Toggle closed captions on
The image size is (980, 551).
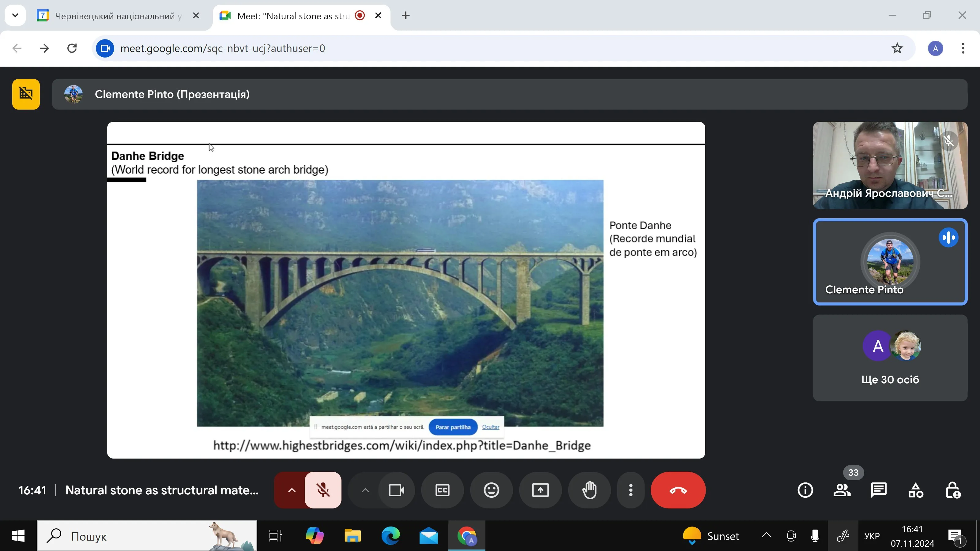[442, 490]
